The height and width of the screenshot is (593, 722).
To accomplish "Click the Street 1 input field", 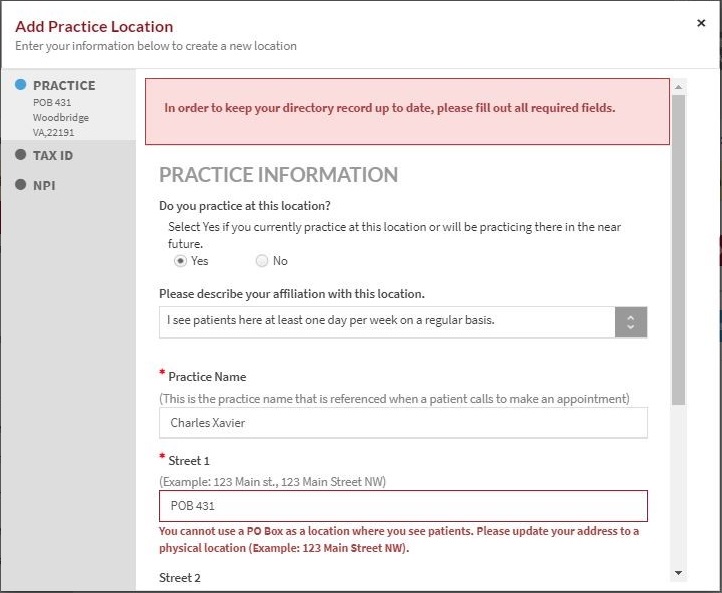I will 403,506.
